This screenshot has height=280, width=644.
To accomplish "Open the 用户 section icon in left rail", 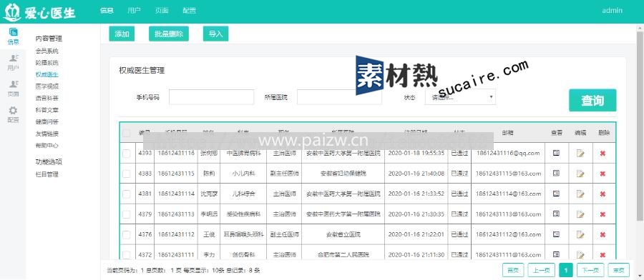I will pyautogui.click(x=13, y=62).
